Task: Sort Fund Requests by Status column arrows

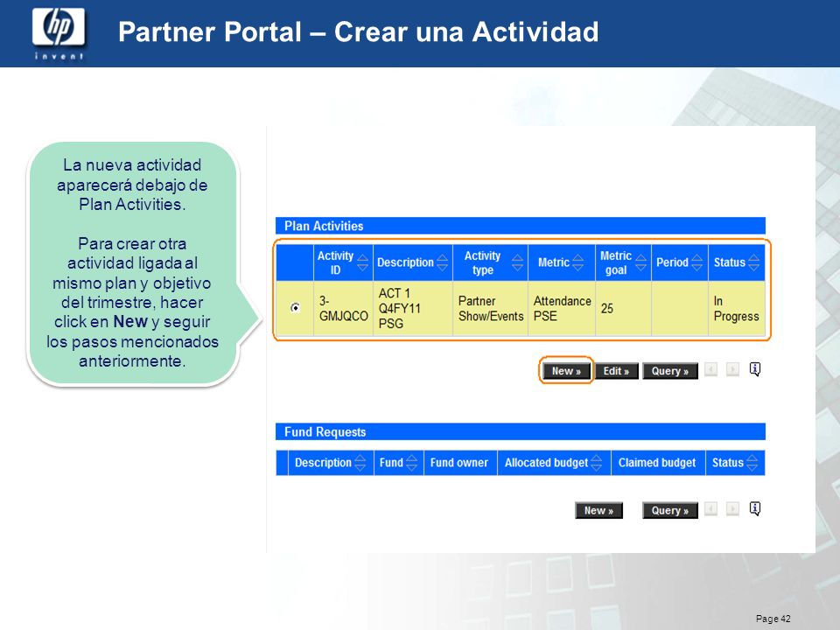Action: (752, 463)
